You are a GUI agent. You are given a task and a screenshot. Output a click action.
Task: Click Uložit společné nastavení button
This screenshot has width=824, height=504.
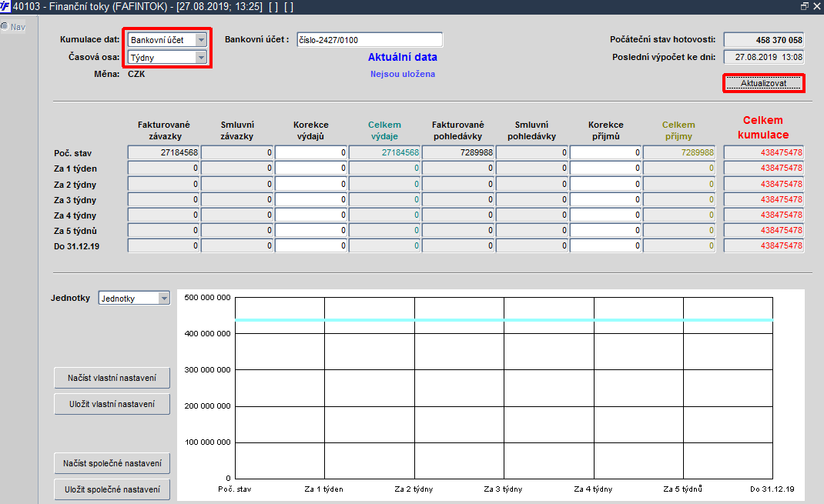(112, 489)
